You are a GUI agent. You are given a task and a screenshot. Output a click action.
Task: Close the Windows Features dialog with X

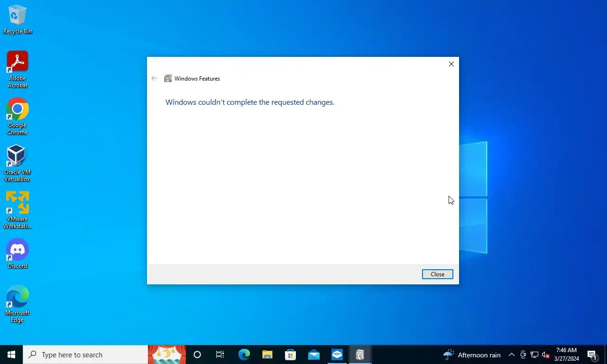point(451,64)
